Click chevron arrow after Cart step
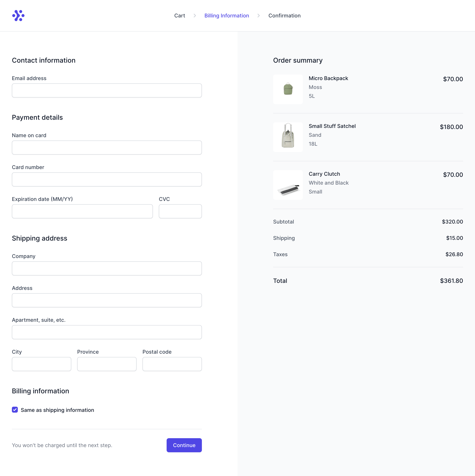 coord(195,16)
